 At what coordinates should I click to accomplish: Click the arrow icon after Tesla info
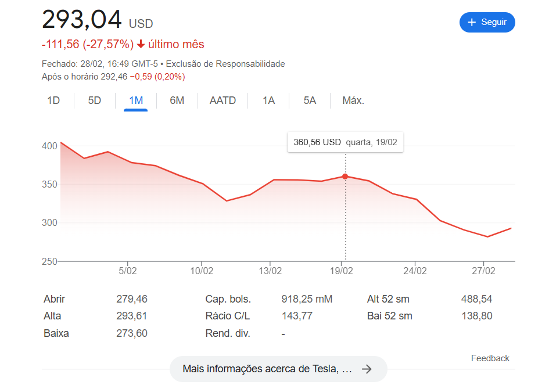(x=367, y=369)
